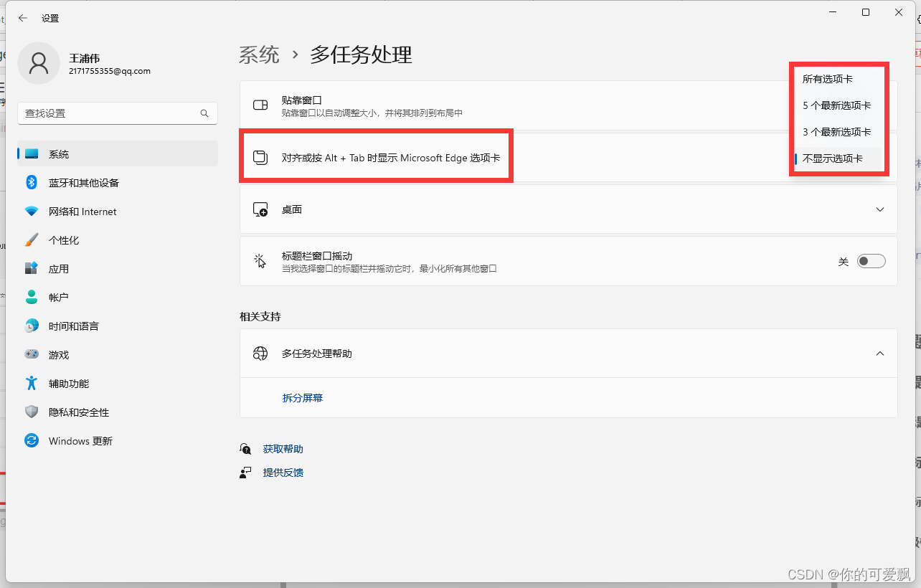Open Windows 更新 settings page
921x588 pixels.
point(118,441)
